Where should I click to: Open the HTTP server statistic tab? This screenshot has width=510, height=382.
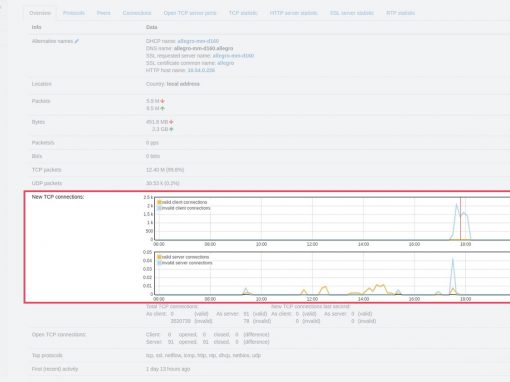[x=293, y=13]
